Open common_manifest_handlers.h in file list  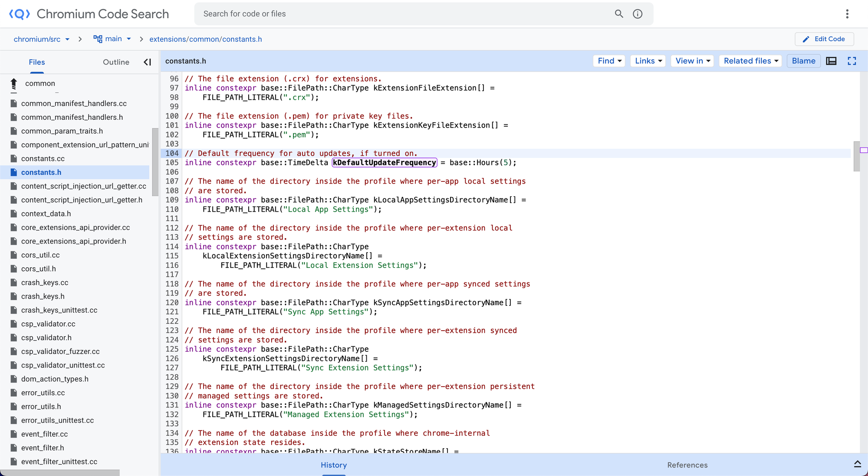coord(72,117)
